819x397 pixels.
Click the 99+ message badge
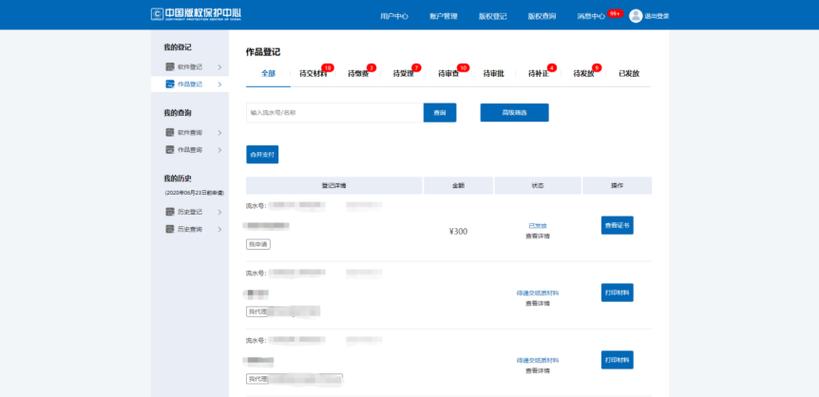pos(615,13)
